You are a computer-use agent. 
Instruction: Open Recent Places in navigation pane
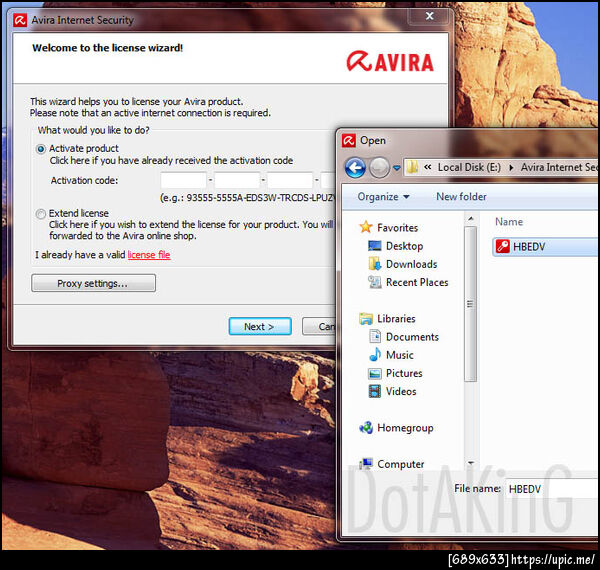pos(417,282)
